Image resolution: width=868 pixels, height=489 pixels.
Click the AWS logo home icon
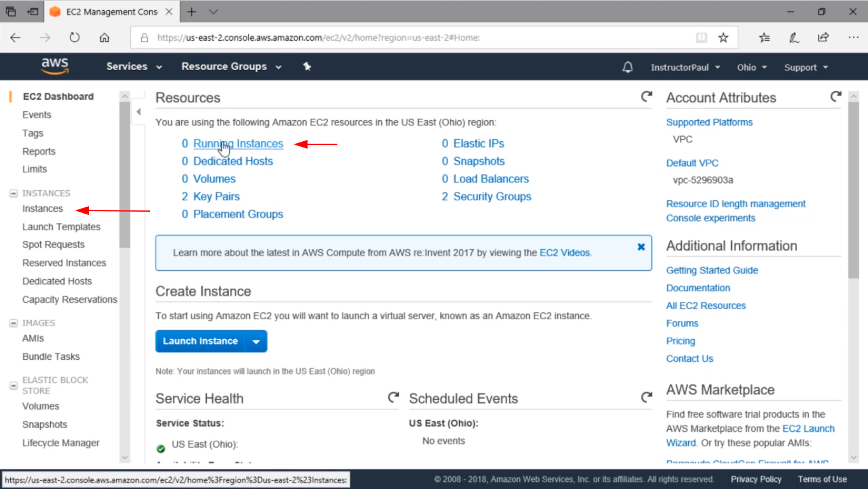coord(55,66)
